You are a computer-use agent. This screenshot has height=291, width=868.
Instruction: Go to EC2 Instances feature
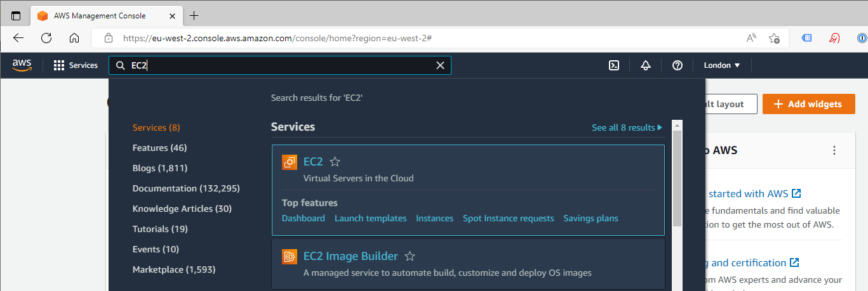pos(434,218)
